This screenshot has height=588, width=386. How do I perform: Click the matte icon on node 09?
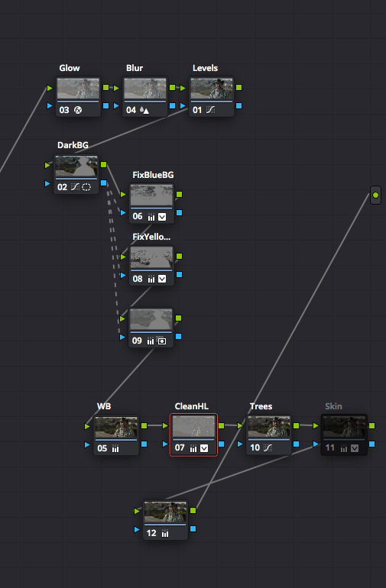pos(161,341)
